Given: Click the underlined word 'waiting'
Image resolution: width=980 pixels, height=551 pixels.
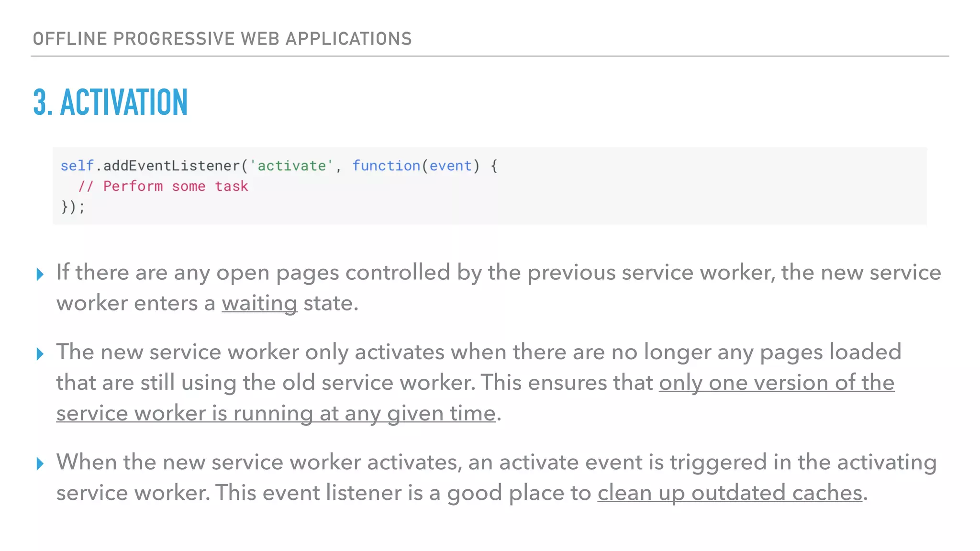Looking at the screenshot, I should pyautogui.click(x=259, y=303).
